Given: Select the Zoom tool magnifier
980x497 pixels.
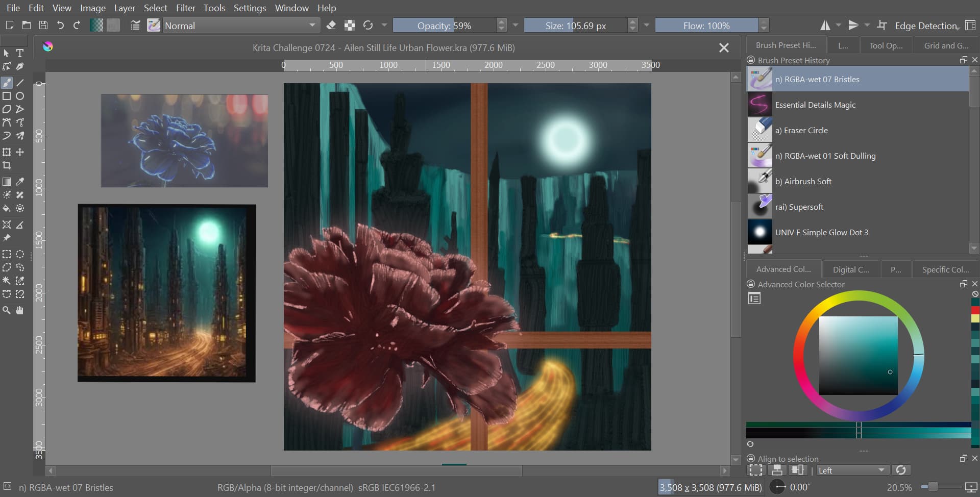Looking at the screenshot, I should coord(7,310).
